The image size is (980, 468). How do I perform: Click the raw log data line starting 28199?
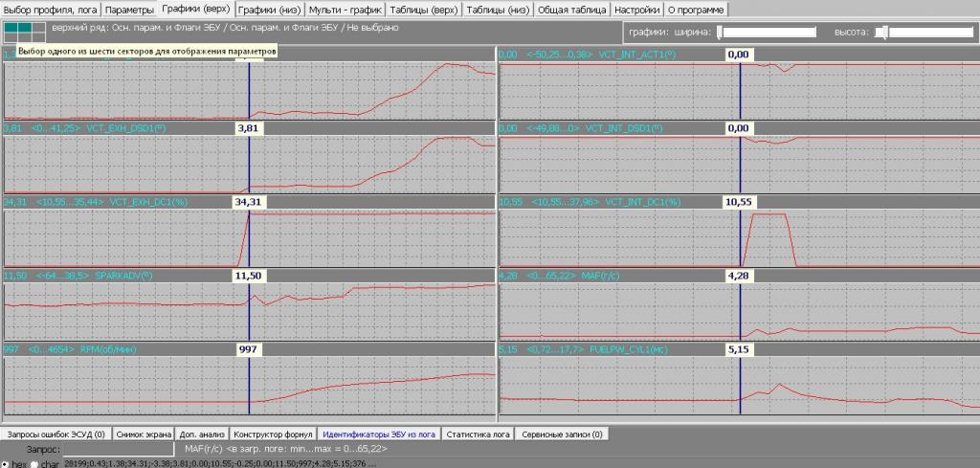(220, 463)
